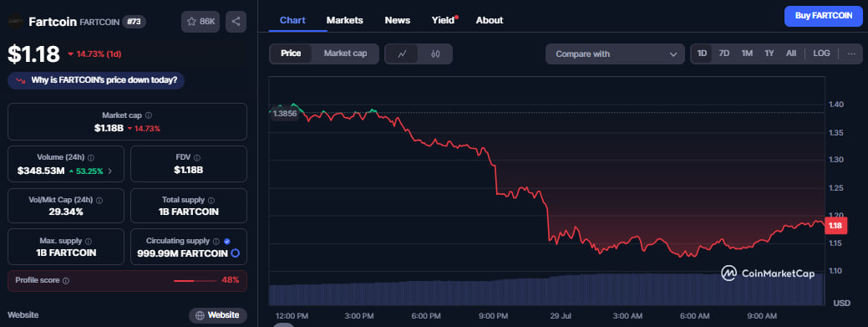Viewport: 868px width, 327px height.
Task: Switch to candlestick chart icon
Action: pyautogui.click(x=435, y=54)
